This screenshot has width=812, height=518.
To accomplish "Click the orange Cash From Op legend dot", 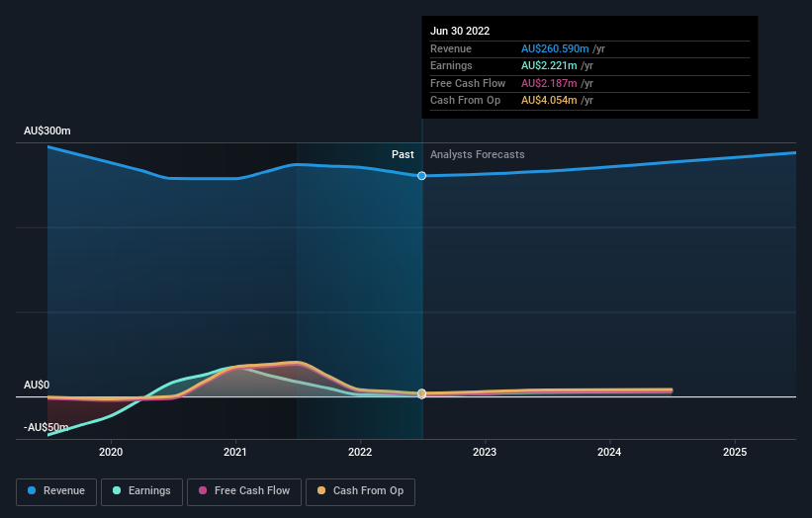I will tap(321, 490).
